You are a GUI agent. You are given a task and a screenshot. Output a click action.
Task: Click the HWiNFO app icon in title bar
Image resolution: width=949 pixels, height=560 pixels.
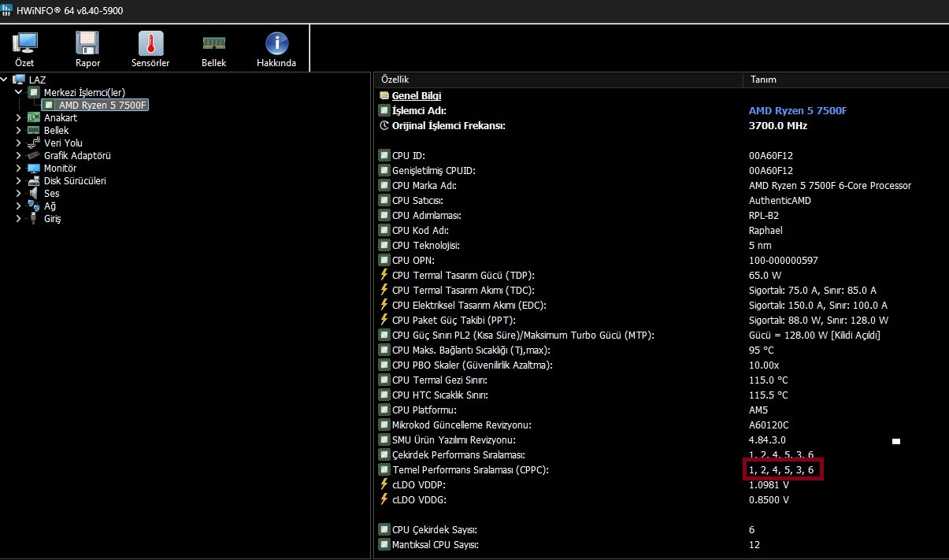click(x=8, y=10)
